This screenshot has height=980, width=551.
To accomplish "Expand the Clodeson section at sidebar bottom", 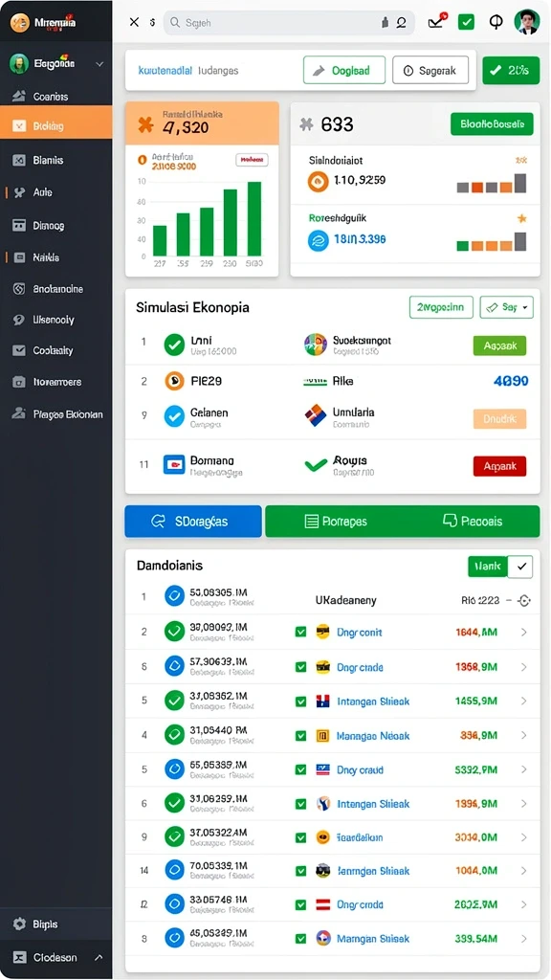I will tap(99, 957).
